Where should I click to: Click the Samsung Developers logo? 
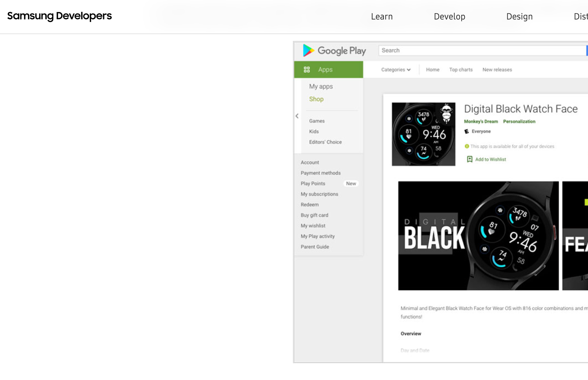[x=59, y=16]
